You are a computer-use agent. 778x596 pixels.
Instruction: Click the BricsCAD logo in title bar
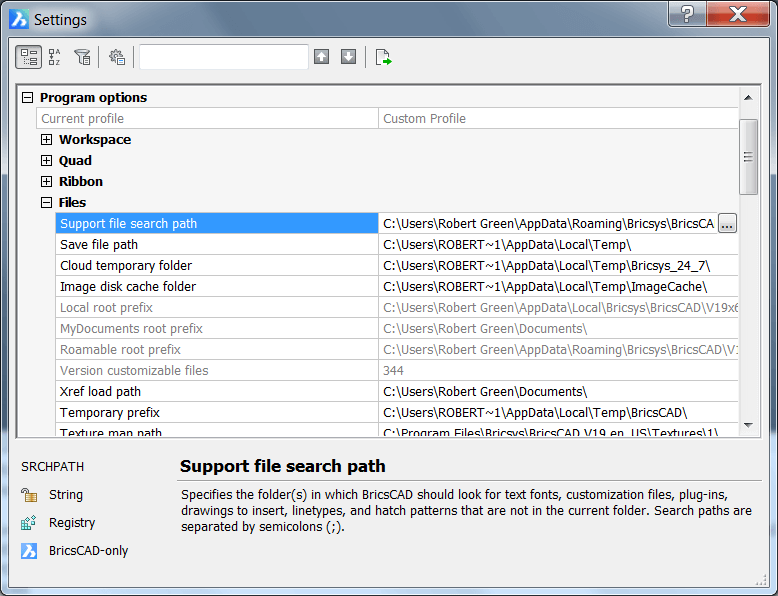tap(19, 19)
